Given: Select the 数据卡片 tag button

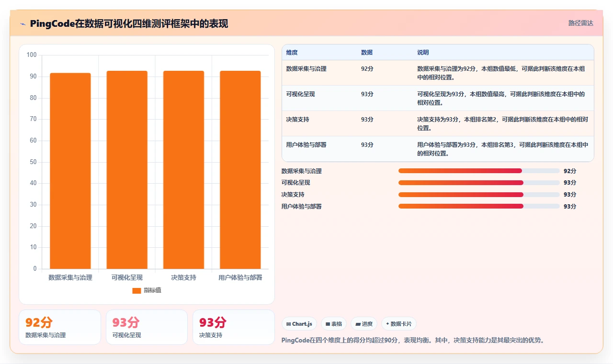Looking at the screenshot, I should tap(399, 324).
